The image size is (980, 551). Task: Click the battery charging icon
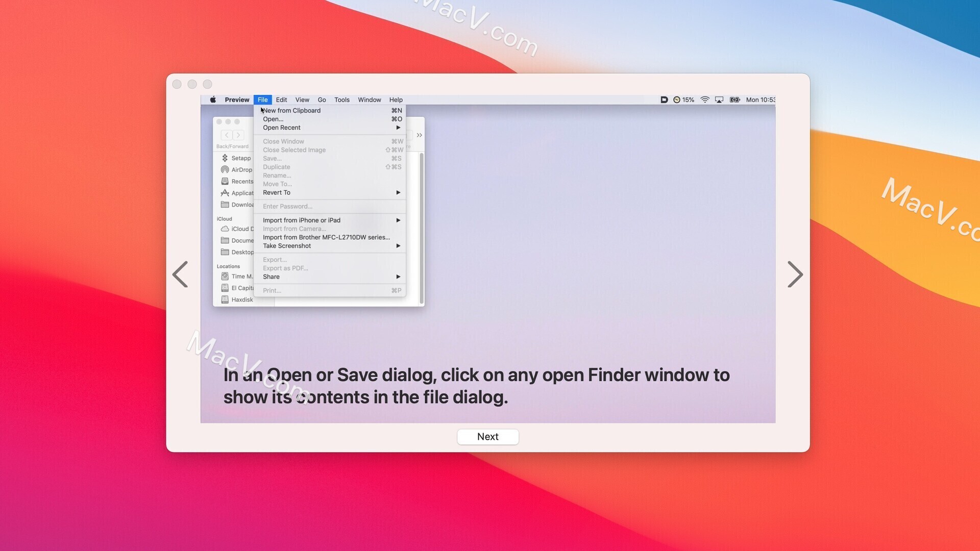point(735,99)
